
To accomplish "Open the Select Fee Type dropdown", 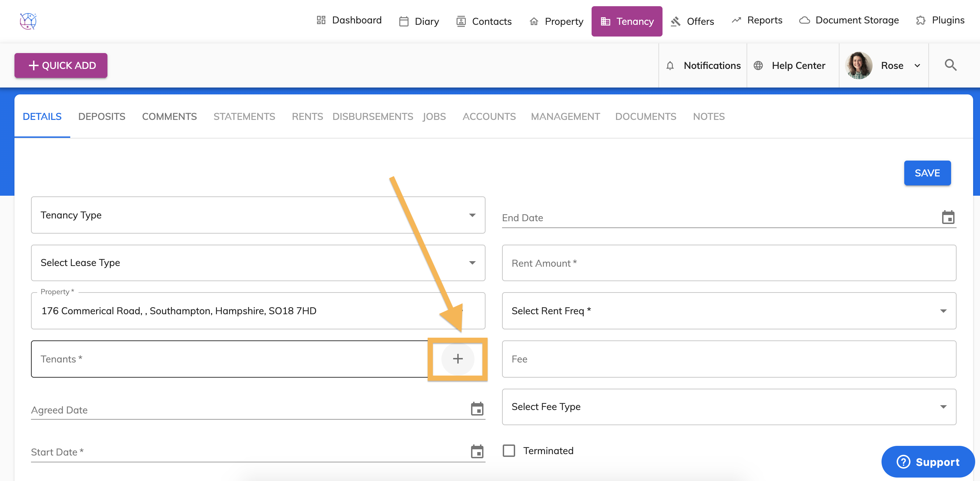I will (729, 407).
